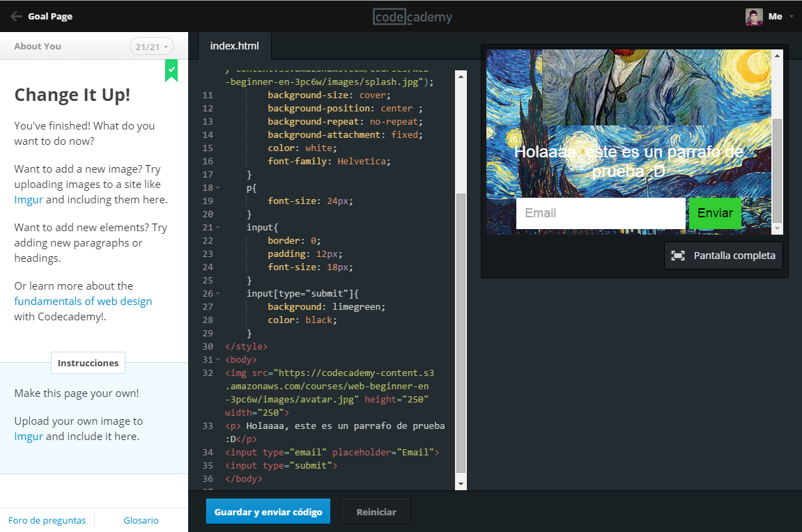
Task: Click the green completed checkmark ribbon
Action: click(171, 70)
